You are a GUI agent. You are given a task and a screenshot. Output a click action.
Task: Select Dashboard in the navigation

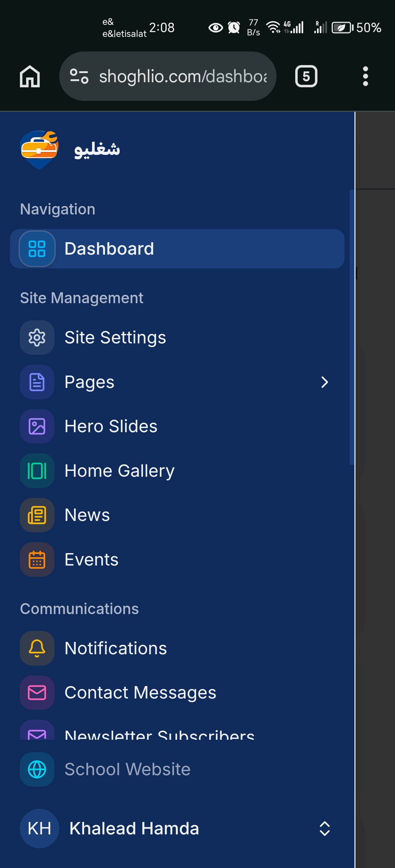coord(109,249)
